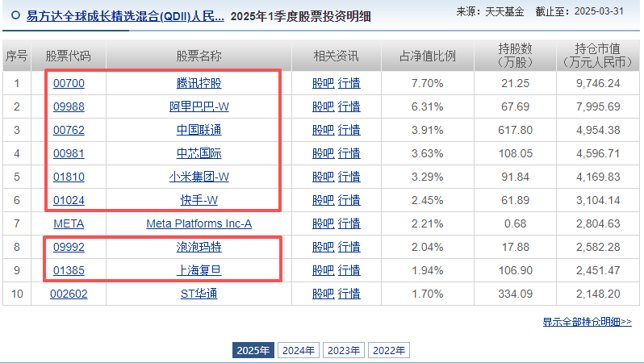Screen dimensions: 644x363
Task: Open 股吧 link in the 中国联通 row
Action: (324, 130)
